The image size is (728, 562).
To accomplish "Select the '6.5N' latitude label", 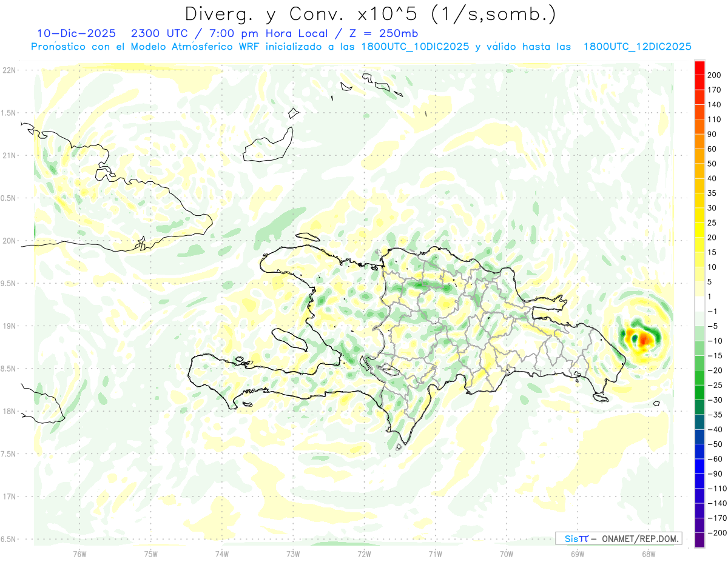I will 8,539.
